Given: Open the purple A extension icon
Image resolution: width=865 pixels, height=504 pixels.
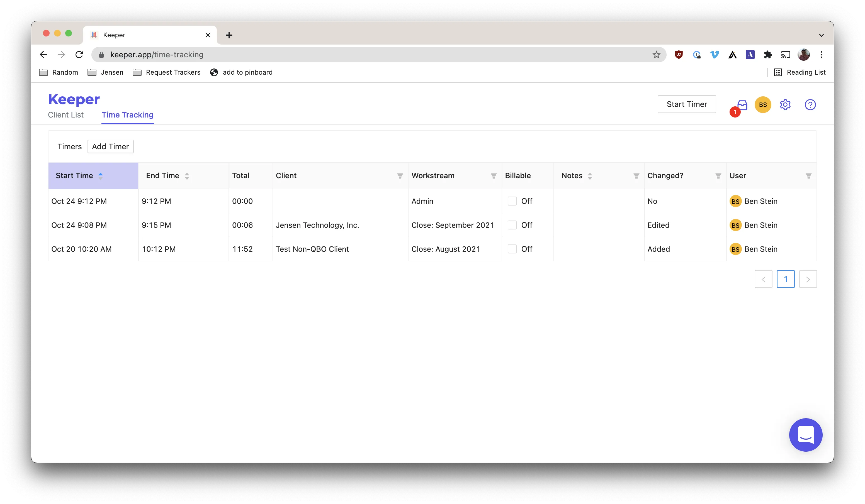Looking at the screenshot, I should (x=750, y=55).
